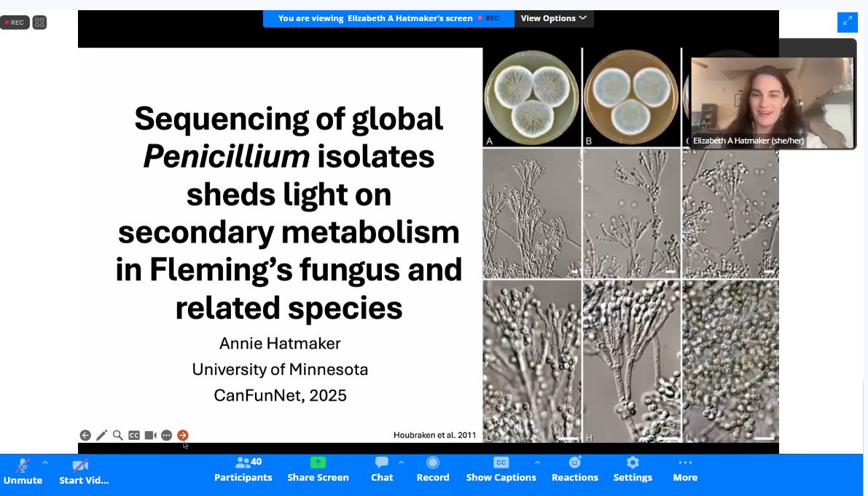This screenshot has width=868, height=496.
Task: Open the Participants panel
Action: pyautogui.click(x=243, y=468)
